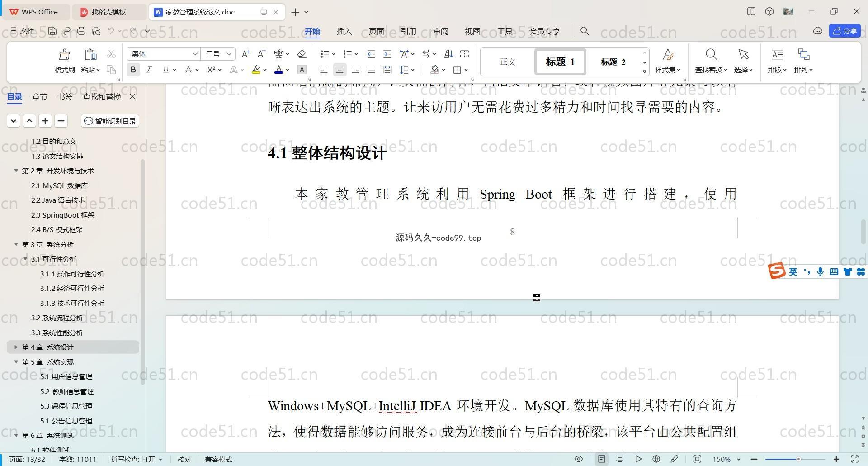Increase font size with A+ icon
This screenshot has width=868, height=466.
pos(245,54)
